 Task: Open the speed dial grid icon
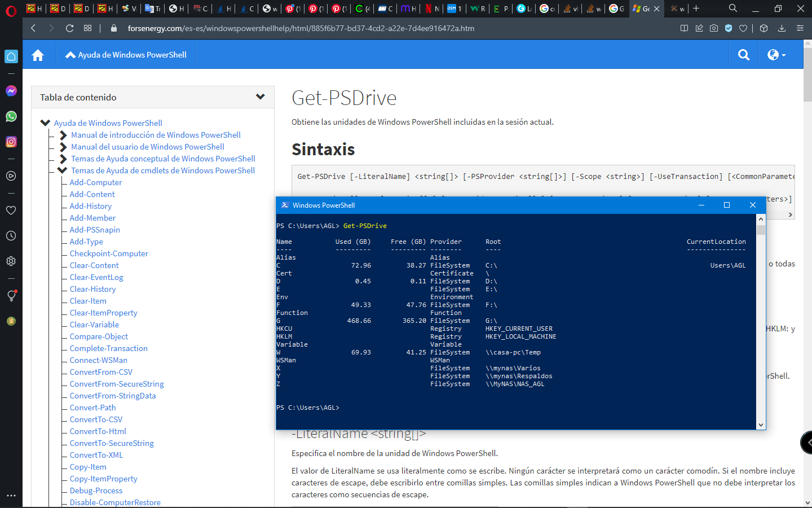87,28
